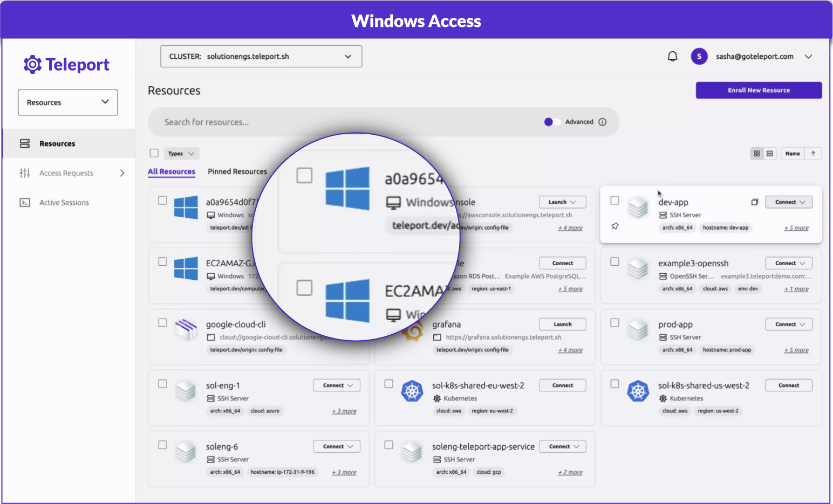Click the user avatar with letter S
This screenshot has width=833, height=504.
click(699, 56)
